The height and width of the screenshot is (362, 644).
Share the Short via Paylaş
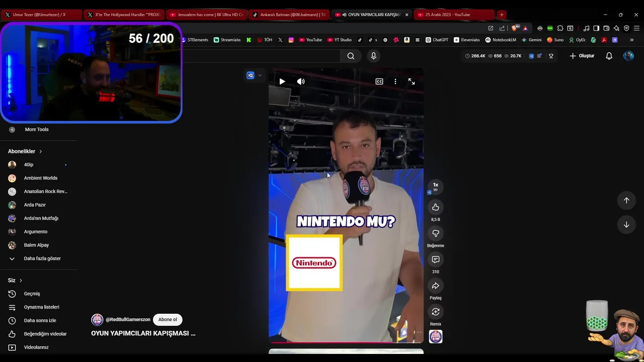point(436,286)
